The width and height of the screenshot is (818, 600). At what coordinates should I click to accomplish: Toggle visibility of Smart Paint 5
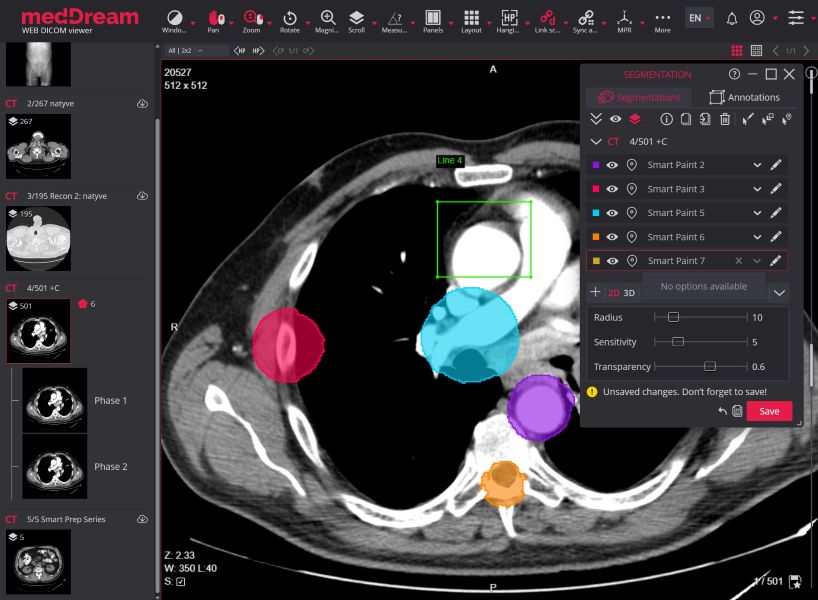coord(612,213)
